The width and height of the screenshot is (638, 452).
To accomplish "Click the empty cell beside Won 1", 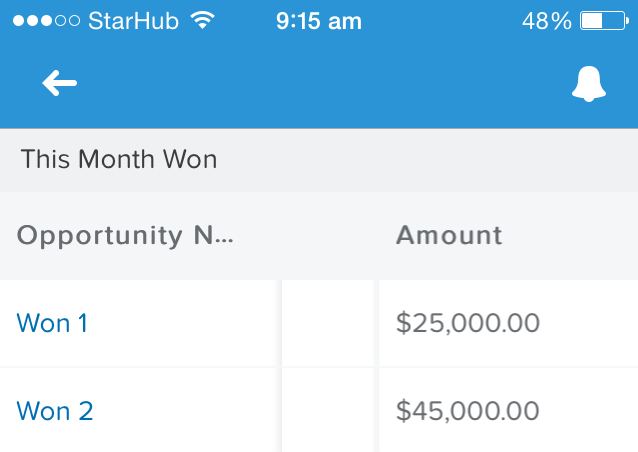I will point(328,323).
